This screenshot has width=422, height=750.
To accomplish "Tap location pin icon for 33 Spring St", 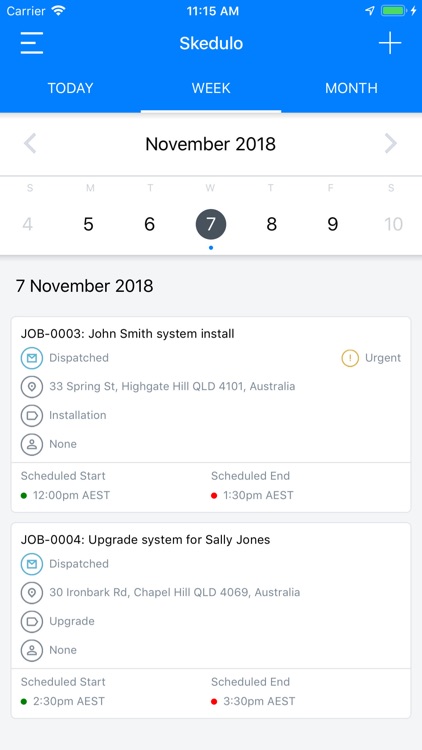I will coord(32,386).
